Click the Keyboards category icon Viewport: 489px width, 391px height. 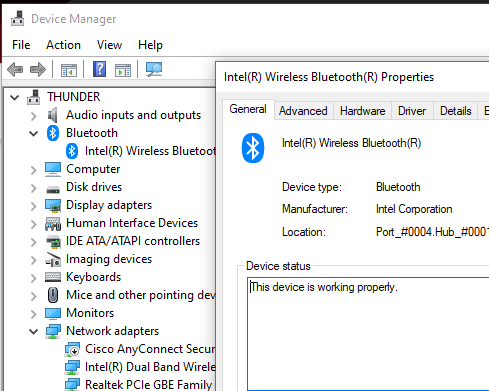(53, 277)
